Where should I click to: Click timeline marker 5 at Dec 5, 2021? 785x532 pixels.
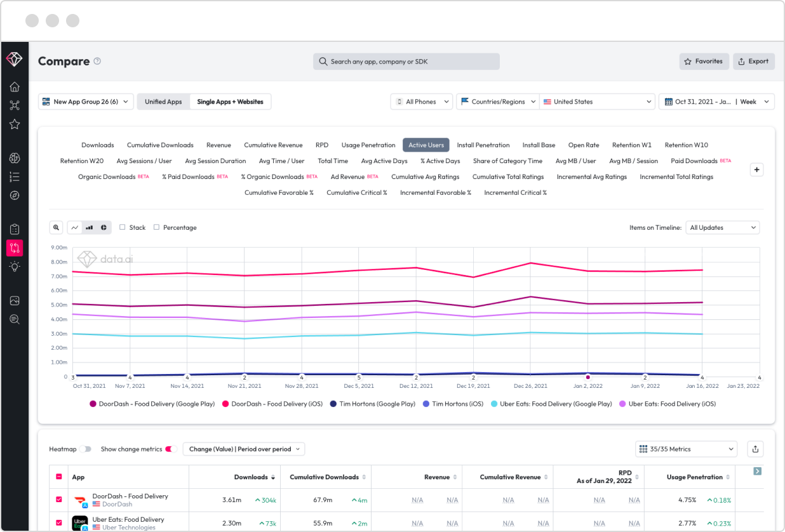point(359,377)
